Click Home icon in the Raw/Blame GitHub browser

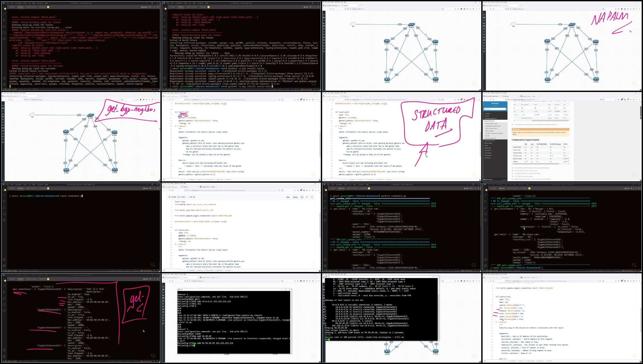[x=173, y=190]
